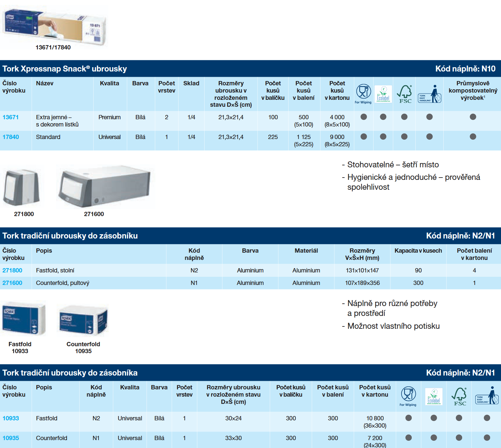
Task: Click the FSC dot in row 17840
Action: 404,136
